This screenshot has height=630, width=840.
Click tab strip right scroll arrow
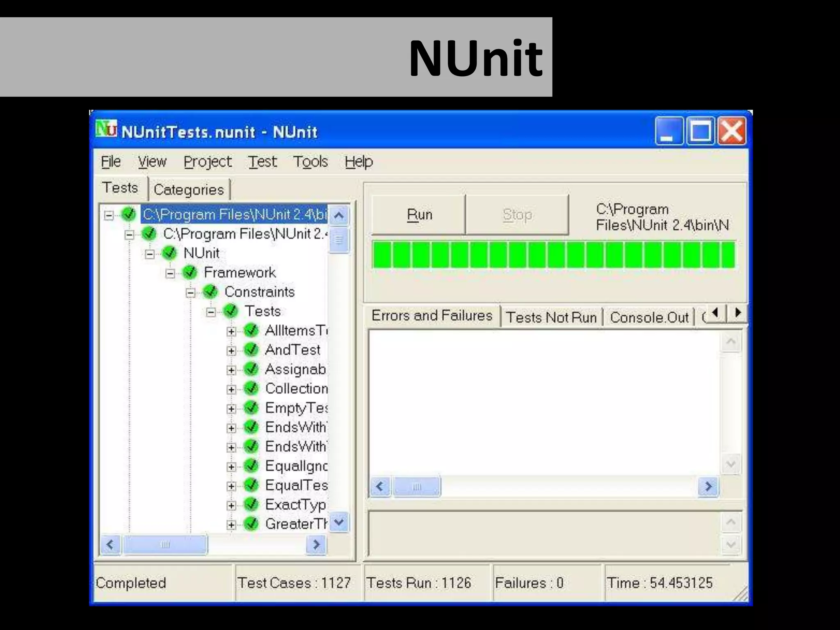coord(737,313)
